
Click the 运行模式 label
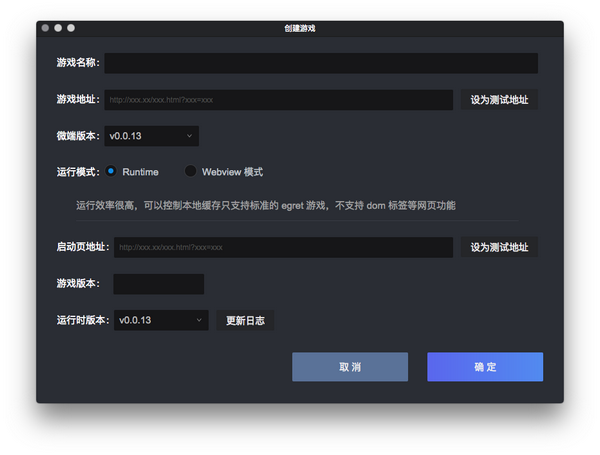pyautogui.click(x=78, y=172)
